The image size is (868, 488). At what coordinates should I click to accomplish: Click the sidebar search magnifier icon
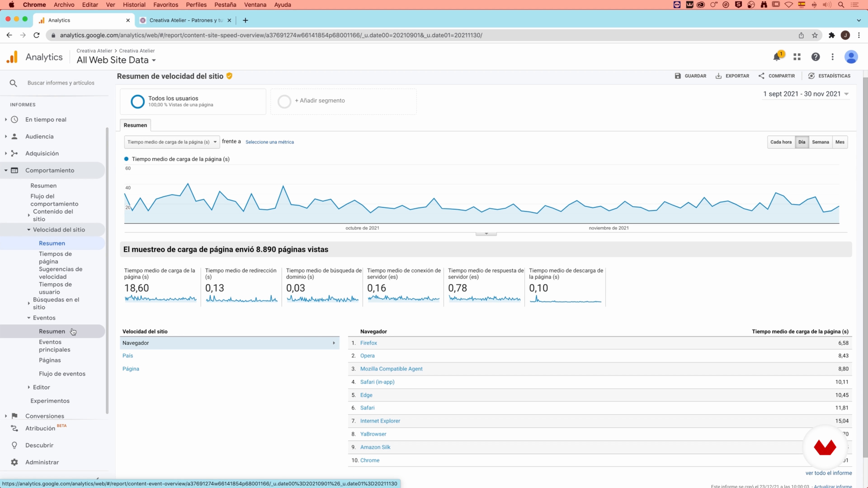(13, 83)
